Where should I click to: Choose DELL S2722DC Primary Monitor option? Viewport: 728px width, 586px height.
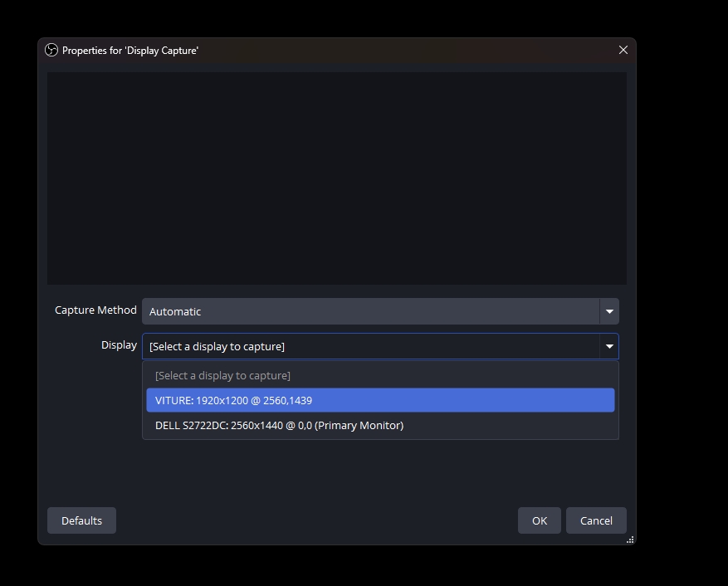(x=380, y=425)
